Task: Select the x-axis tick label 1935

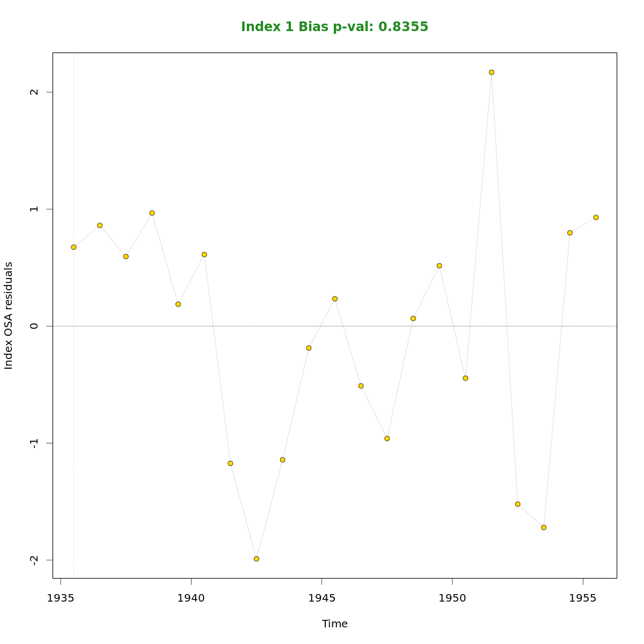Action: pos(61,597)
